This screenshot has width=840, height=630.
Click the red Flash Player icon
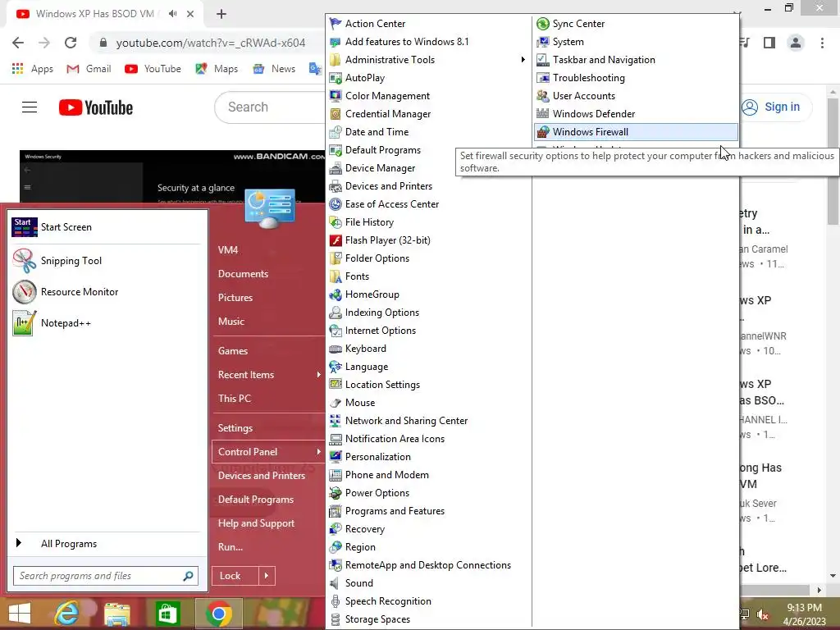(x=336, y=240)
